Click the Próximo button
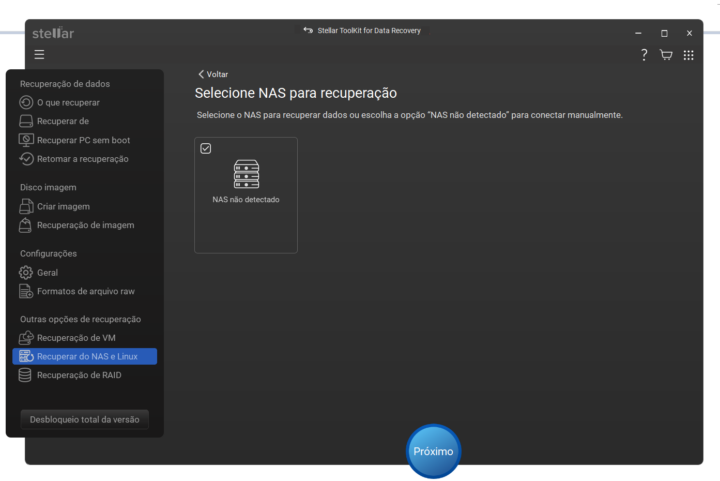Image resolution: width=720 pixels, height=481 pixels. tap(433, 451)
